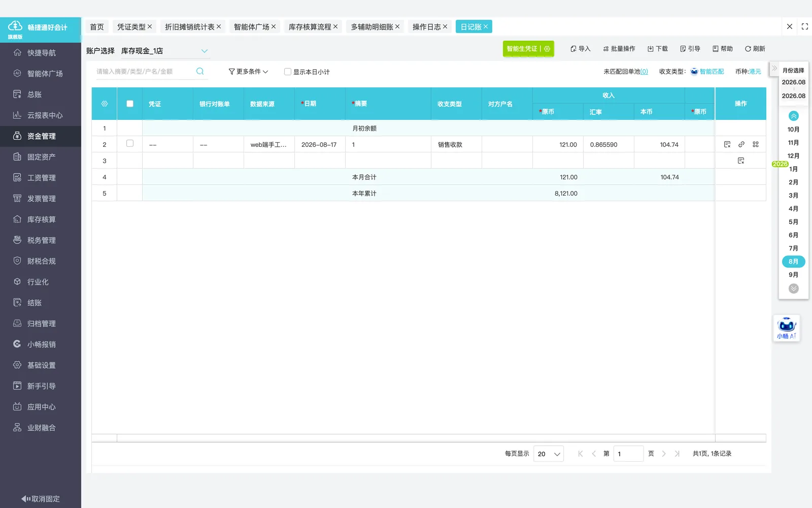Viewport: 812px width, 508px height.
Task: Click 智能生凭证 green button
Action: 522,49
